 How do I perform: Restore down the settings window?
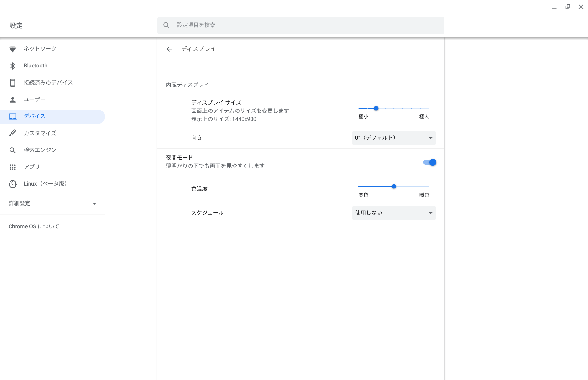point(567,7)
